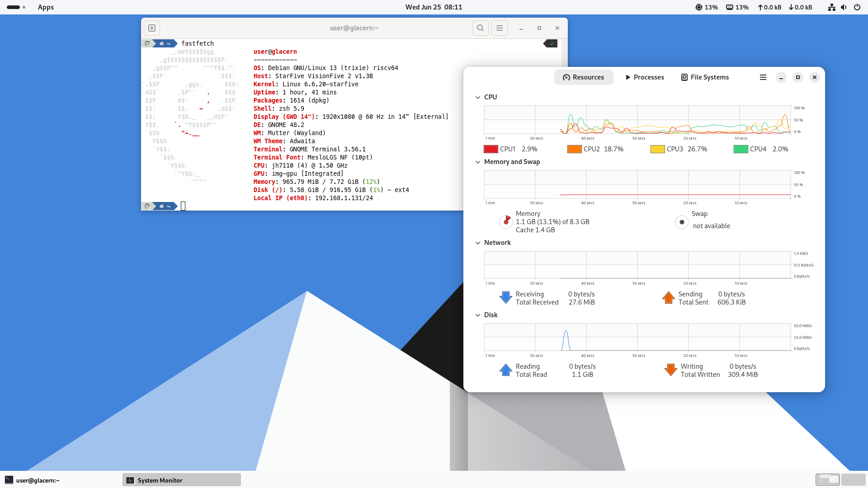Image resolution: width=868 pixels, height=488 pixels.
Task: Collapse the CPU section
Action: point(478,97)
